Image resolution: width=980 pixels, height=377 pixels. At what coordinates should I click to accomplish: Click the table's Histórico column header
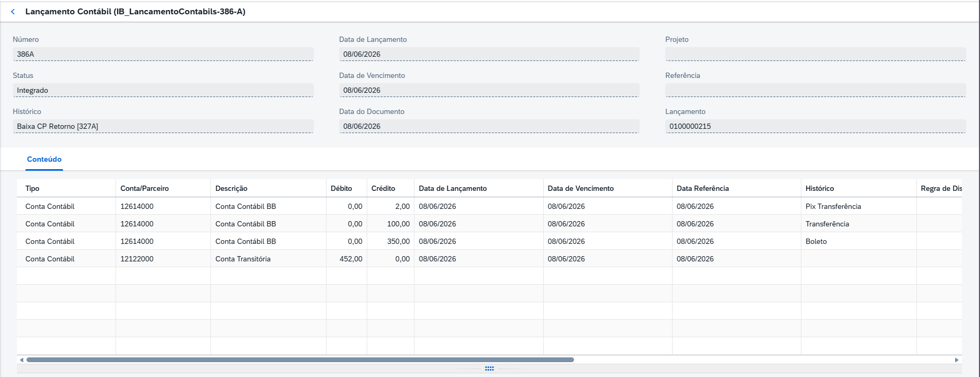859,188
